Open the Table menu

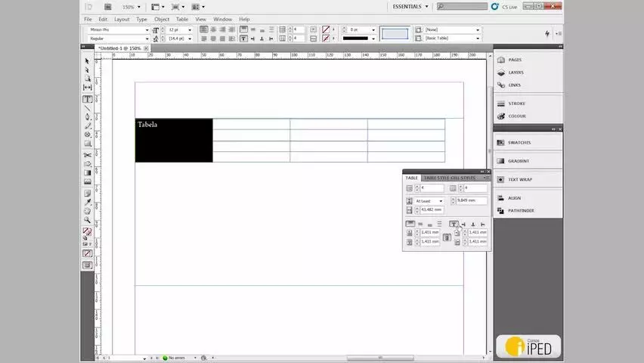tap(182, 20)
